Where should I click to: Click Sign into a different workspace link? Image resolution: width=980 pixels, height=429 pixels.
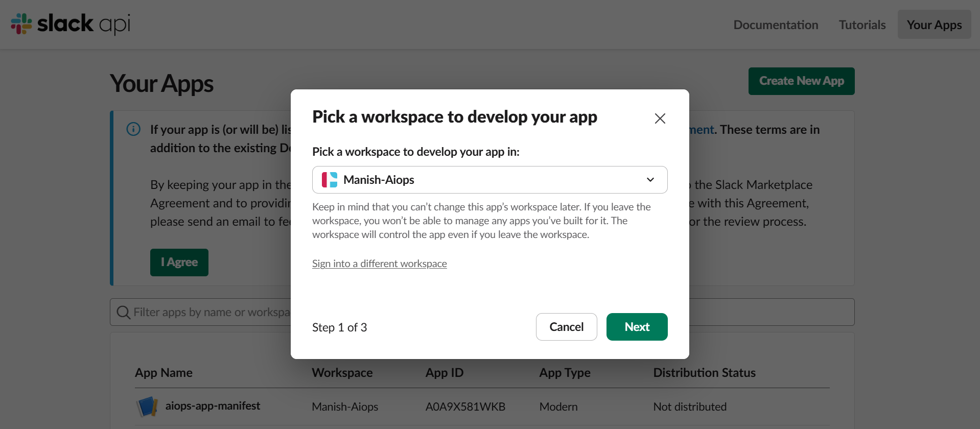click(380, 264)
